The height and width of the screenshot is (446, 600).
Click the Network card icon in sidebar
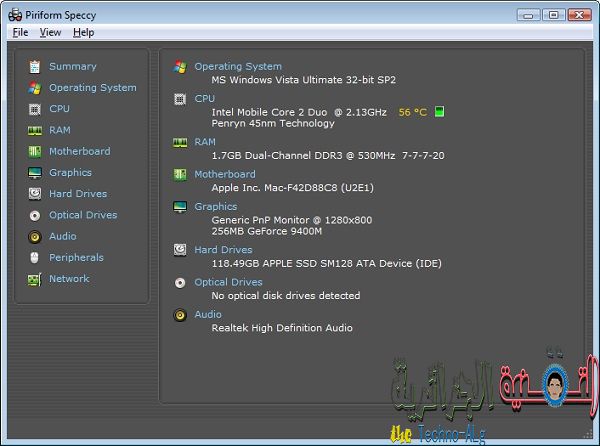[x=34, y=280]
